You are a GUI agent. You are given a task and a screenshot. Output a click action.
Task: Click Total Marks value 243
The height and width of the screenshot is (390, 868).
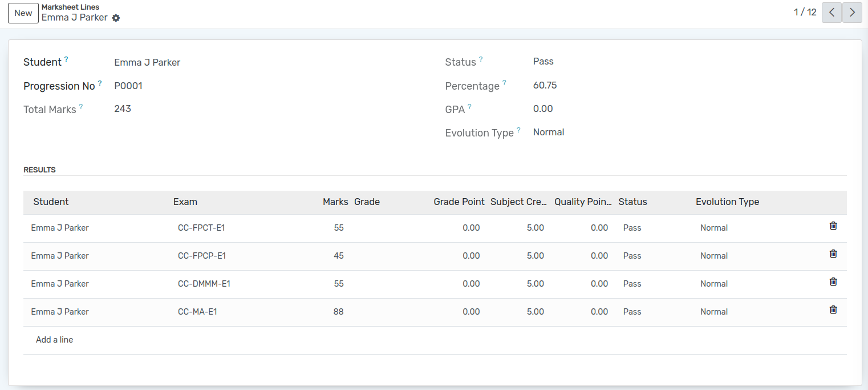(123, 108)
